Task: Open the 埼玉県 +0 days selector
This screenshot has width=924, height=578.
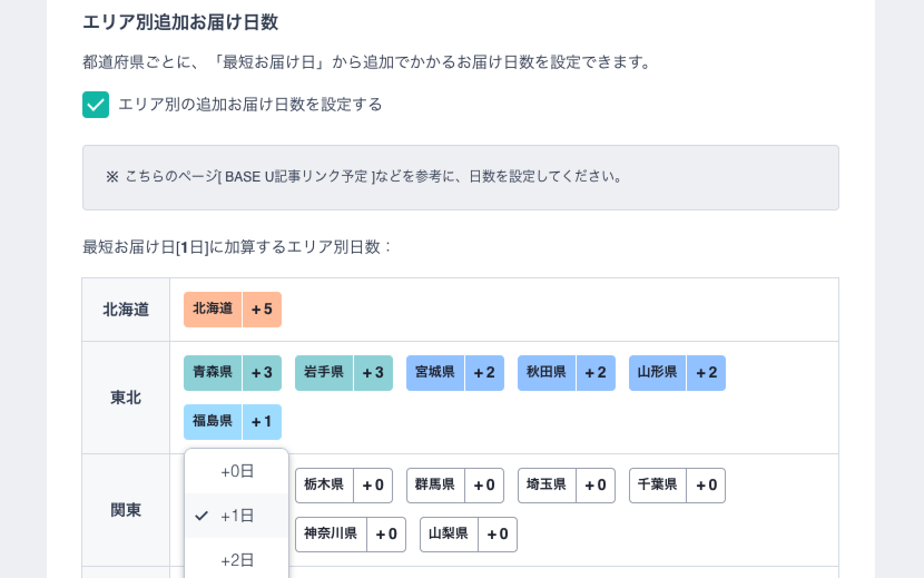Action: click(567, 486)
